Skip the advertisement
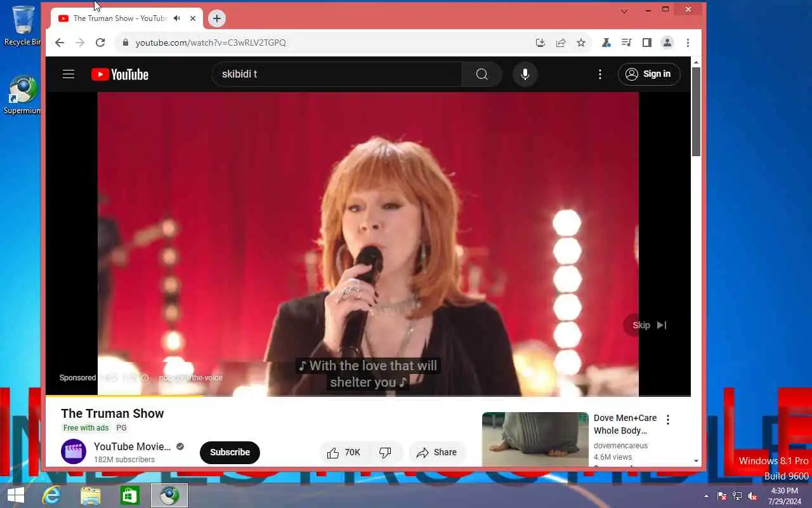Viewport: 812px width, 508px height. tap(650, 325)
